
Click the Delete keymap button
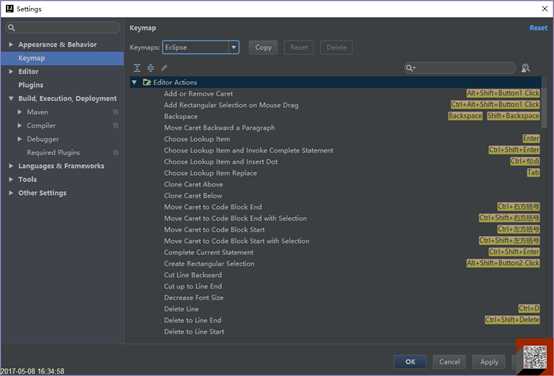point(336,47)
